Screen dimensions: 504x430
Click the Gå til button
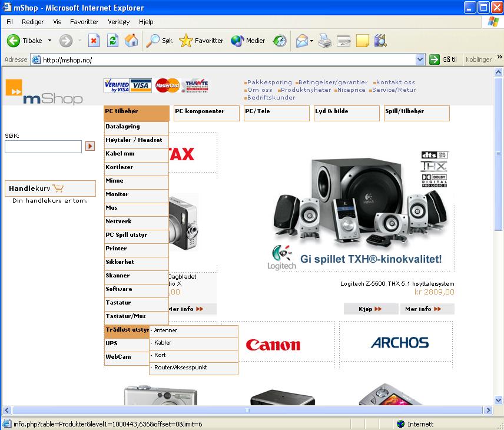(x=443, y=59)
